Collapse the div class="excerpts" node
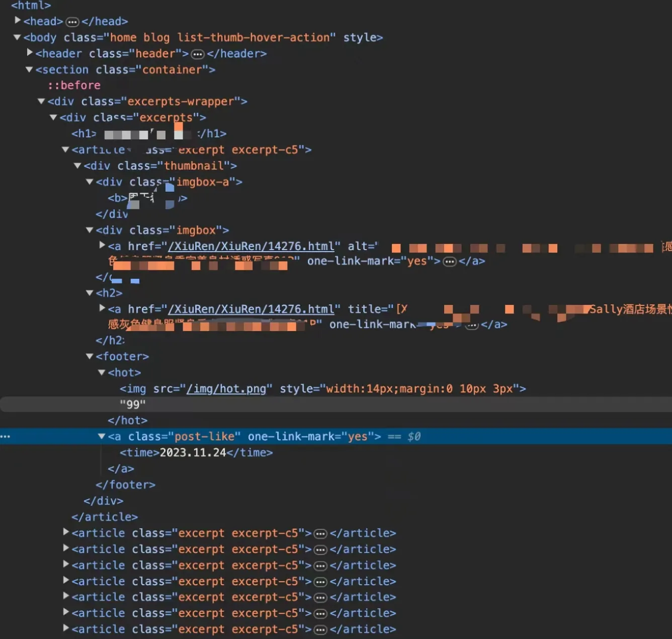Image resolution: width=672 pixels, height=639 pixels. click(53, 117)
